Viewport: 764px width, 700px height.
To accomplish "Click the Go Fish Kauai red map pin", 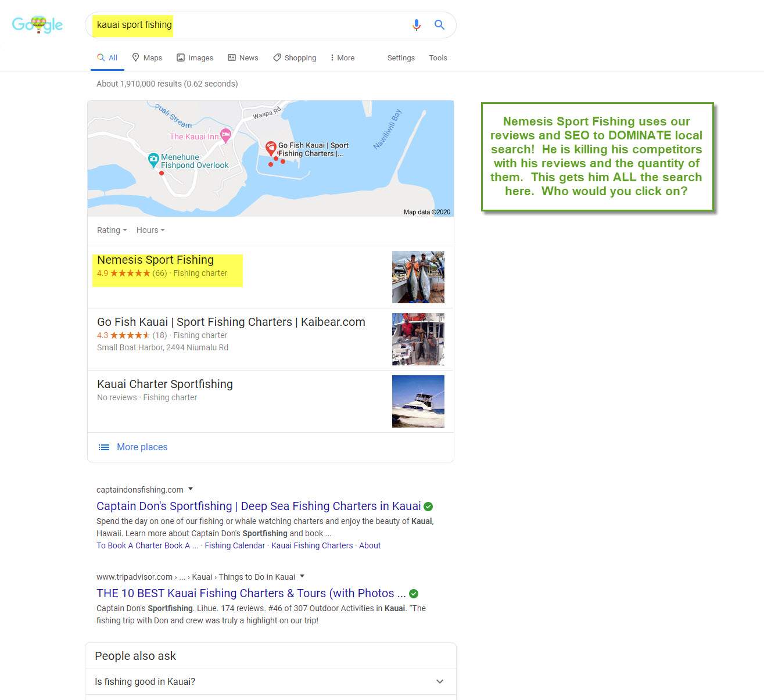I will [270, 148].
